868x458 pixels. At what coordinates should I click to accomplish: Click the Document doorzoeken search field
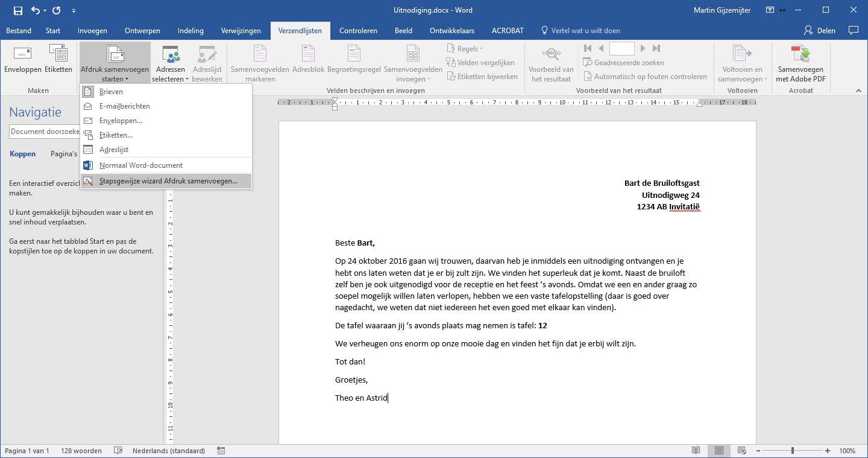[x=44, y=132]
